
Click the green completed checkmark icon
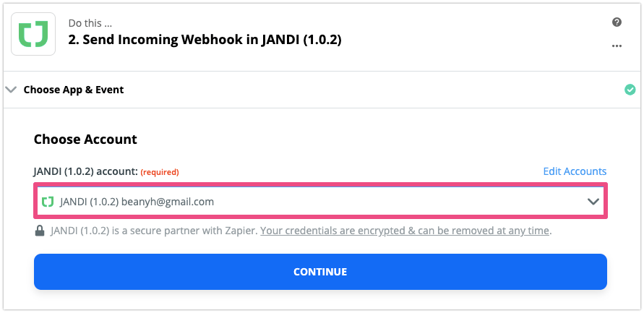(630, 90)
